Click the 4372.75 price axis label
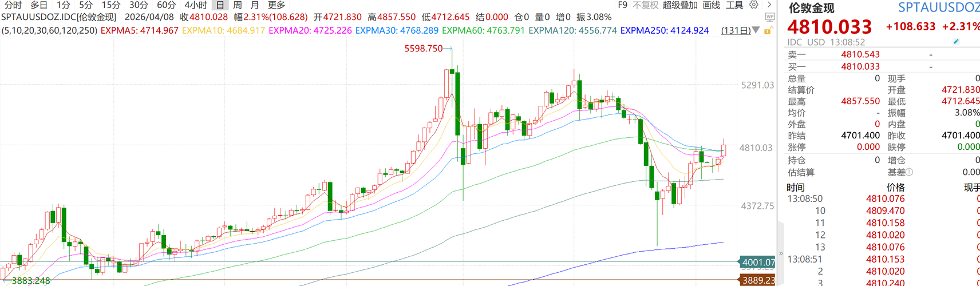980x286 pixels. 757,206
